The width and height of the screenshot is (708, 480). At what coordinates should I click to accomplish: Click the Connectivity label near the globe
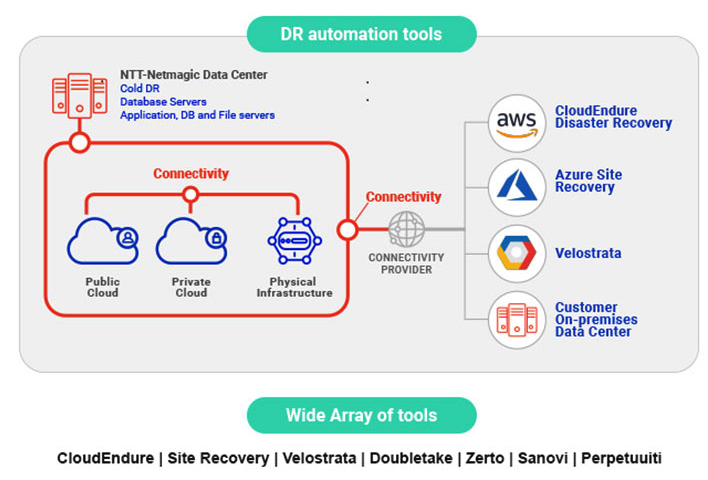click(x=403, y=197)
